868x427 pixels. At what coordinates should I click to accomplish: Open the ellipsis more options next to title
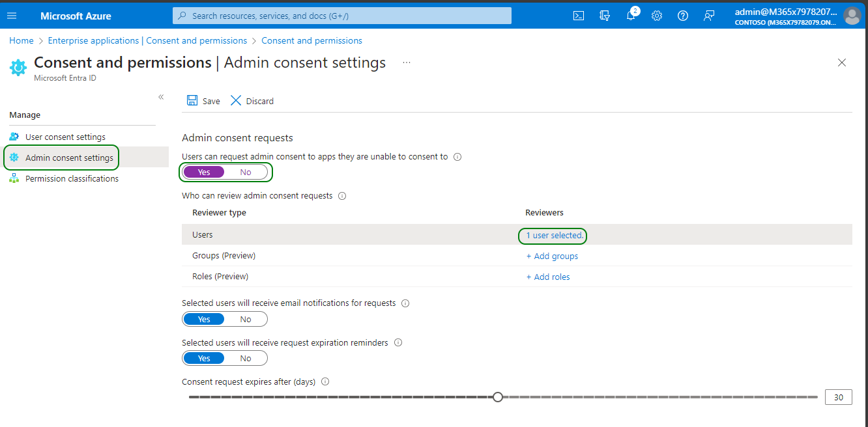407,62
